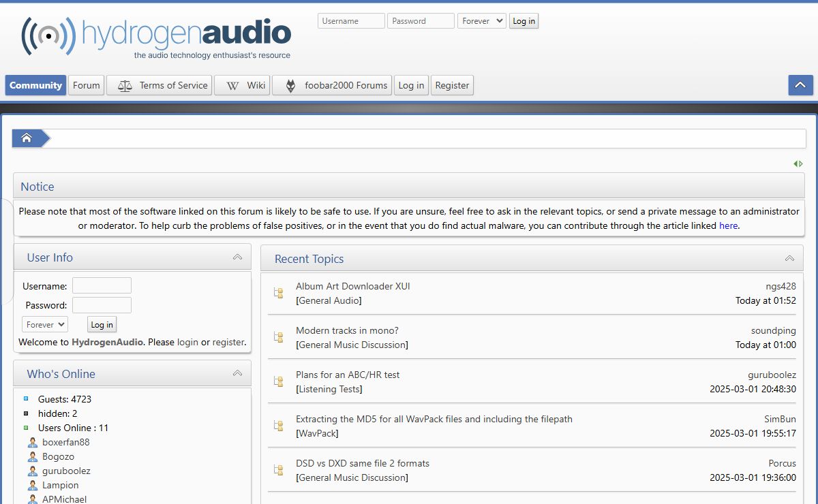
Task: Click the '2025-03-01 20:48:30' timestamp
Action: (753, 389)
